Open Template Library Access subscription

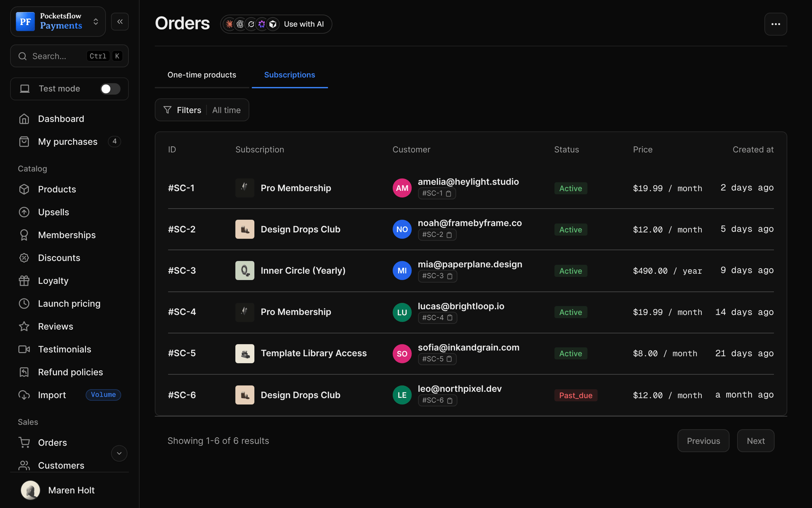coord(313,353)
